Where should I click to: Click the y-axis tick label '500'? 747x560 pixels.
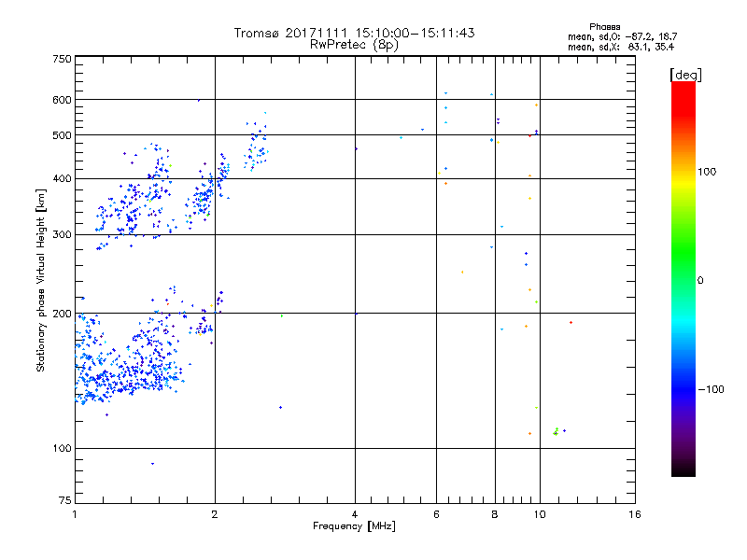click(x=62, y=135)
